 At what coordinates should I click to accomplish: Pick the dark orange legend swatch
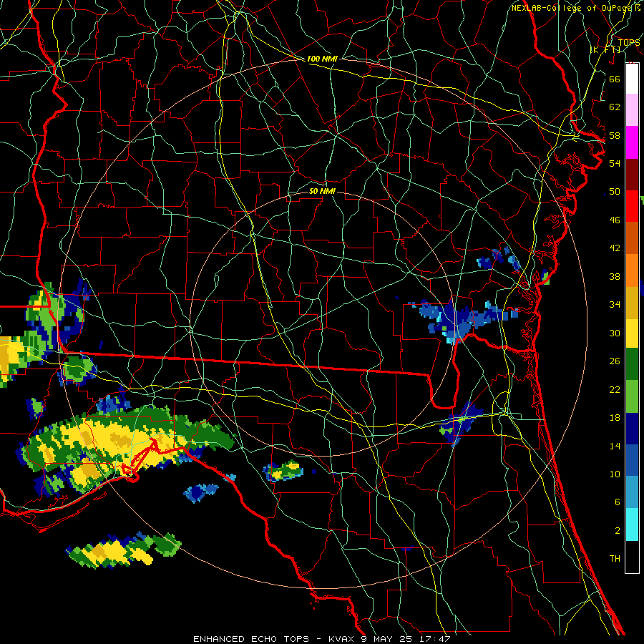(632, 238)
